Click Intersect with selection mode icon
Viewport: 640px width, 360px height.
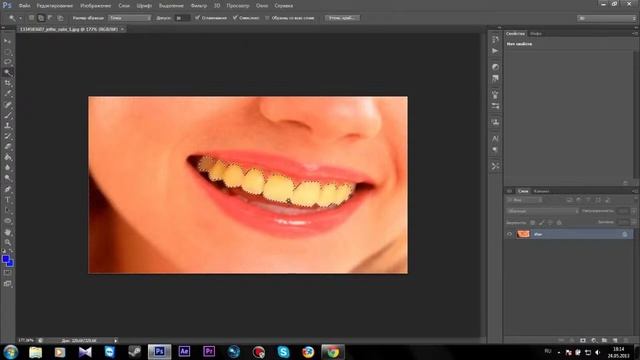(x=60, y=18)
